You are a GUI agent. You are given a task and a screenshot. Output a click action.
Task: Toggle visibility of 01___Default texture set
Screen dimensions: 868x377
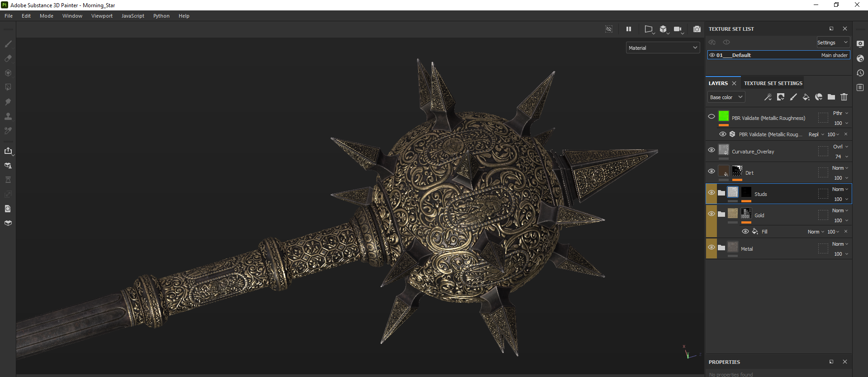(x=712, y=55)
